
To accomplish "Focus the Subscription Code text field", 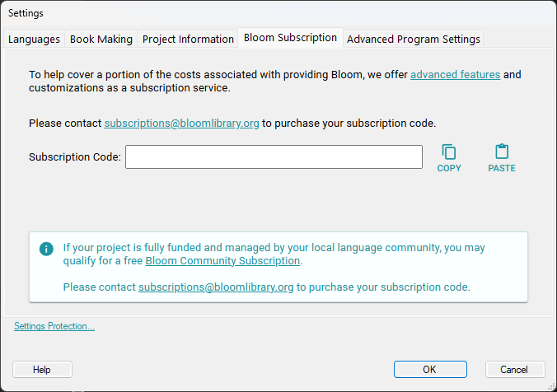I will tap(274, 156).
